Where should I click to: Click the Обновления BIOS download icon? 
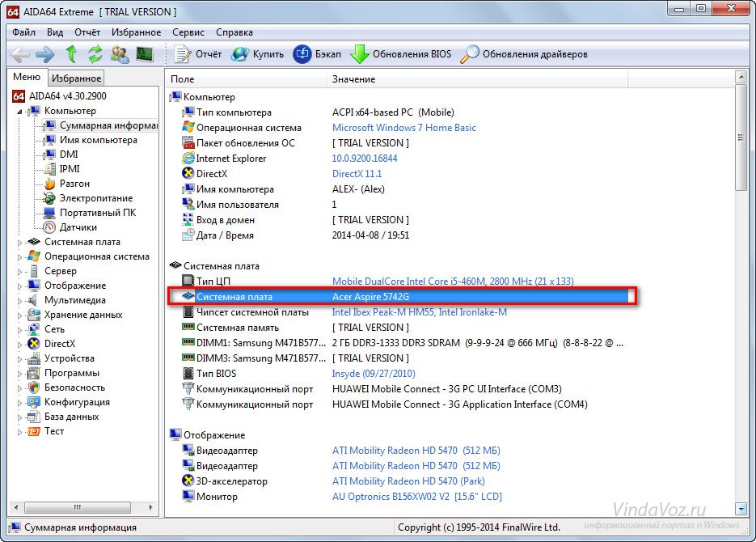[360, 54]
